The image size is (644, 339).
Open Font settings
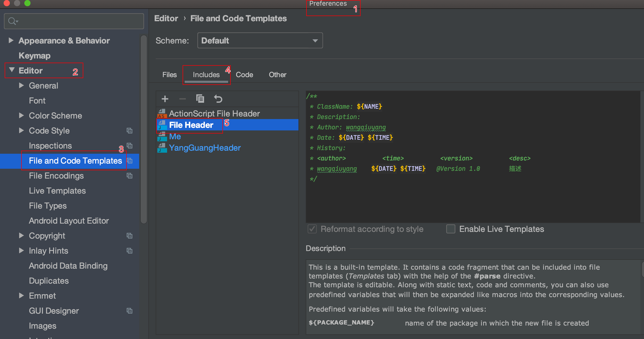point(37,101)
